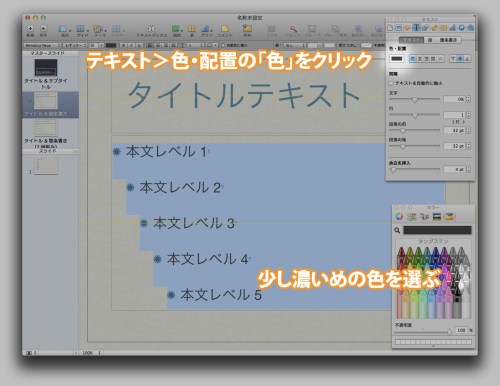This screenshot has width=500, height=386.
Task: Select the color sliders picker icon
Action: (412, 217)
